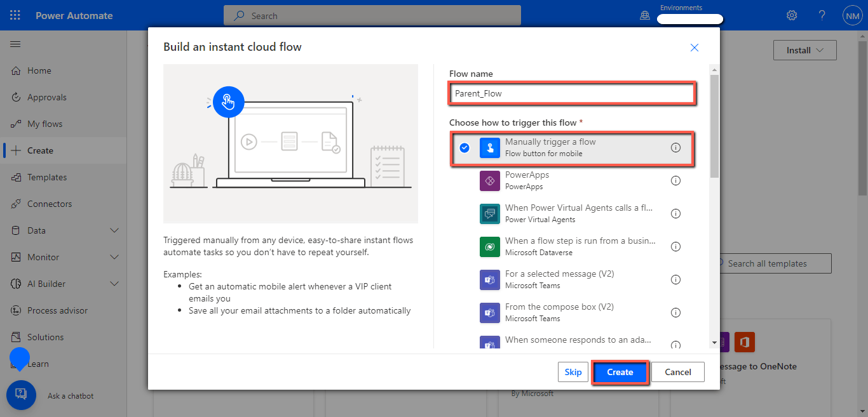The image size is (868, 417).
Task: Click the Search box in header
Action: (x=372, y=15)
